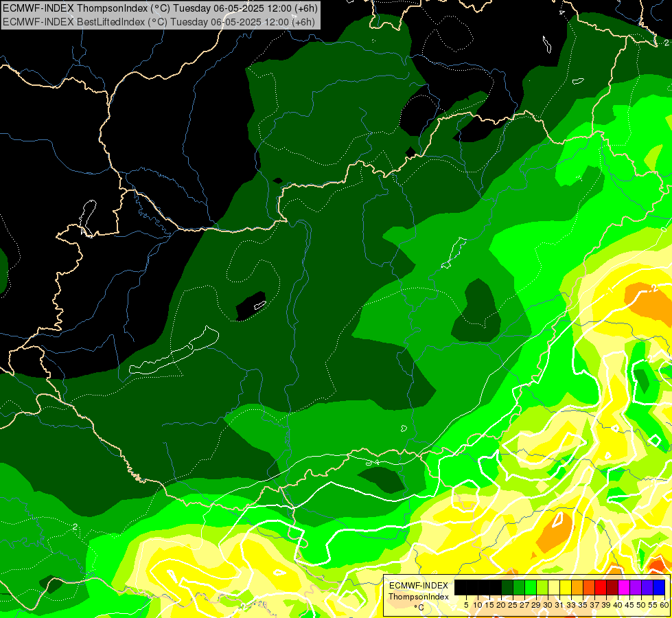
Task: Click the medium green 25-27 legend swatch
Action: point(518,587)
